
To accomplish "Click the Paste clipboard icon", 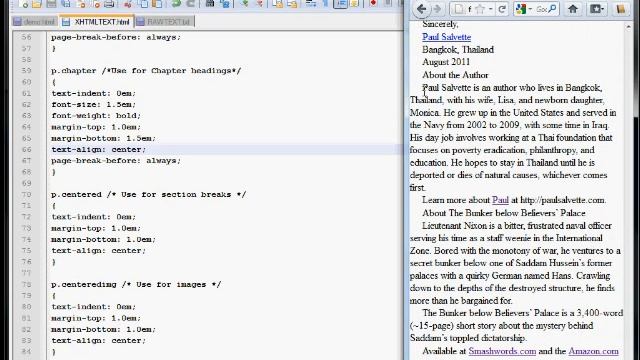I will tap(157, 4).
